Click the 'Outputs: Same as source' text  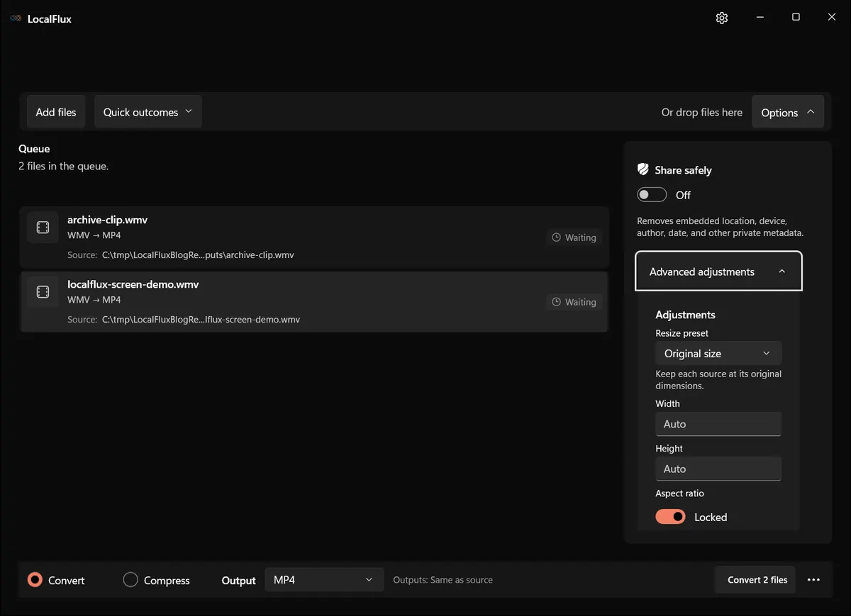(443, 580)
